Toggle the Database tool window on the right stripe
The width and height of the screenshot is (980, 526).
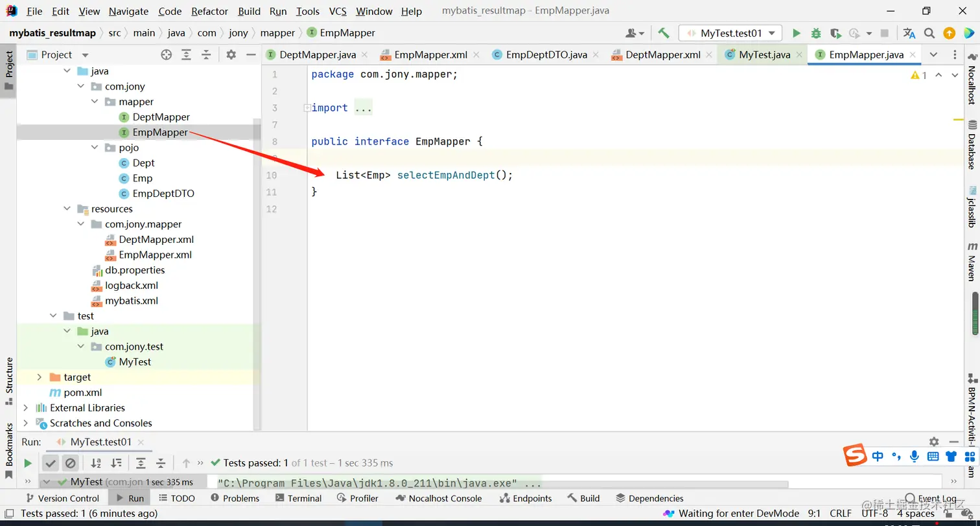click(972, 144)
